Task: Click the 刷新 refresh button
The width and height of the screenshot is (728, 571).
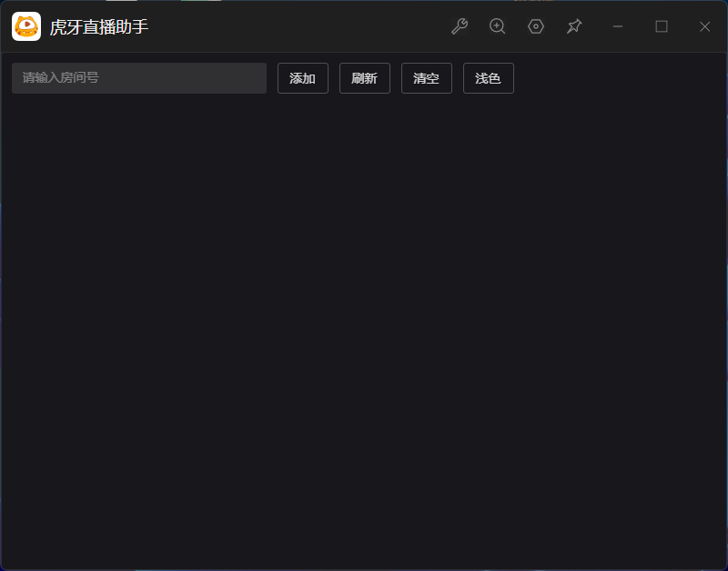Action: (x=365, y=78)
